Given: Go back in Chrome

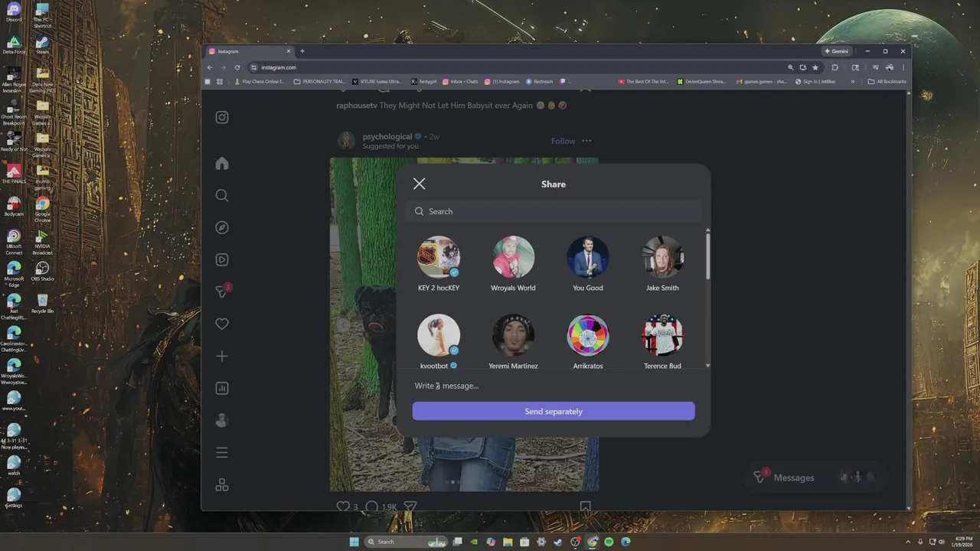Looking at the screenshot, I should click(210, 67).
